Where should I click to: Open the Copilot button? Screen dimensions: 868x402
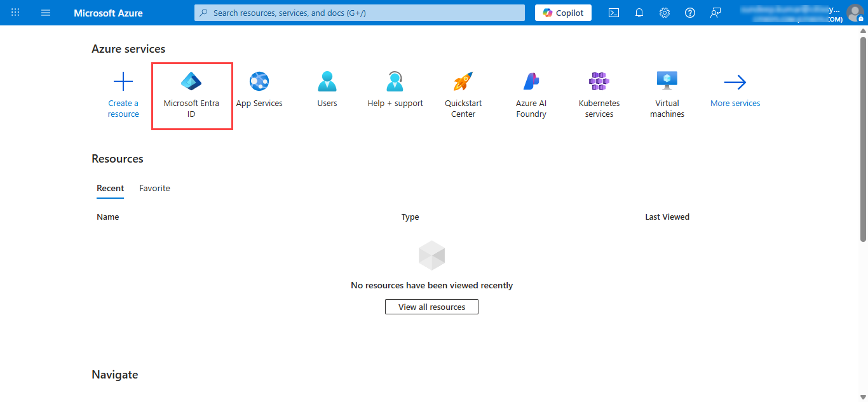[x=563, y=13]
